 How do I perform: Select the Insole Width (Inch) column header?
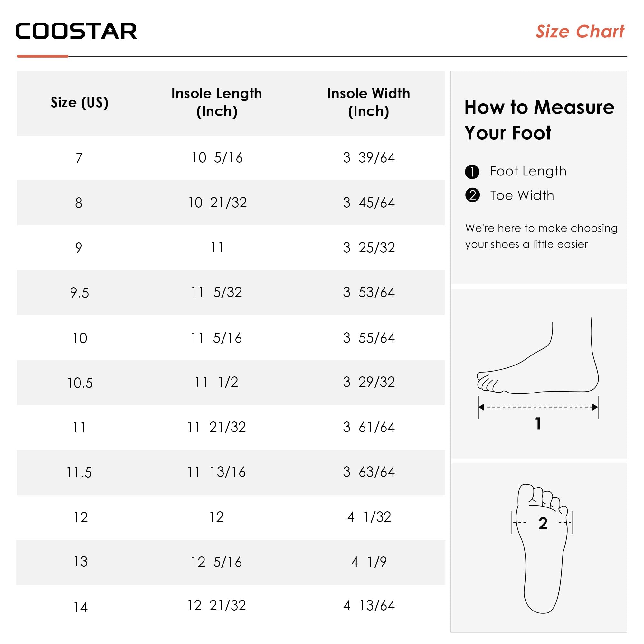[x=368, y=102]
